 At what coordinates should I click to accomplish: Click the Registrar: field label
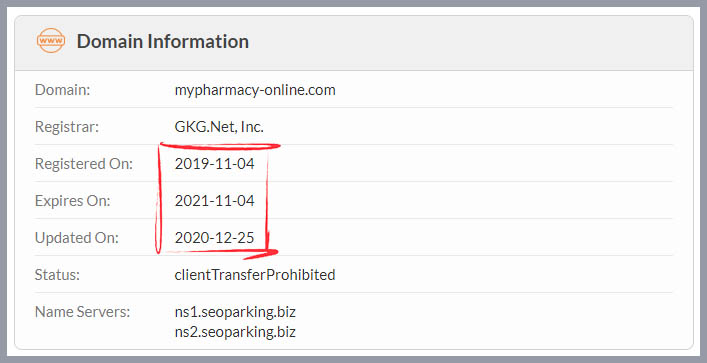point(67,127)
